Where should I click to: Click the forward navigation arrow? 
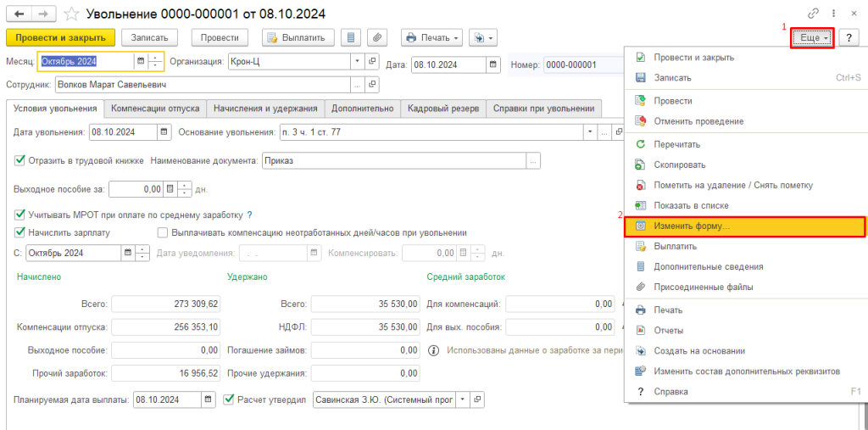(x=45, y=14)
